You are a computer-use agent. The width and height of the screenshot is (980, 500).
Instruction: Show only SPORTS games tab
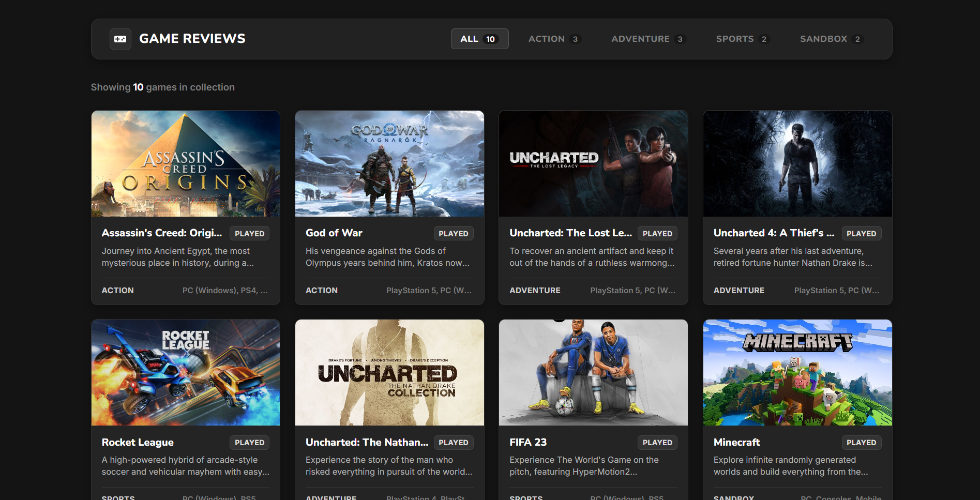click(x=743, y=39)
